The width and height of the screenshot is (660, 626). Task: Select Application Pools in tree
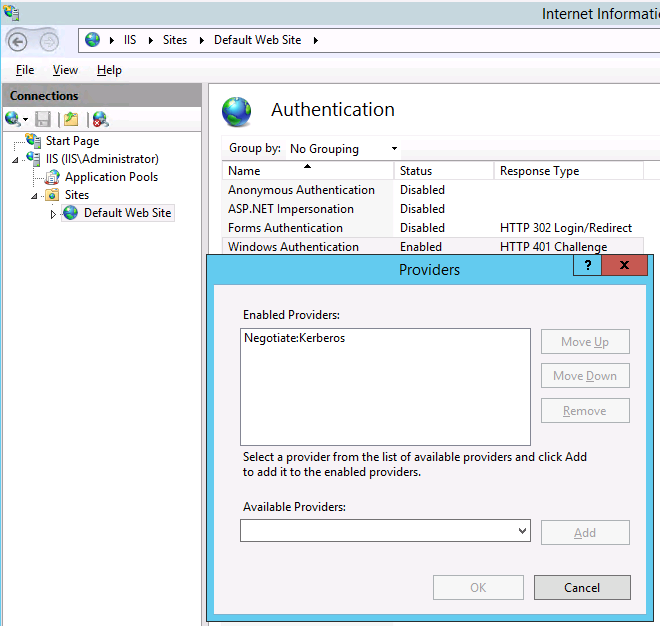coord(111,177)
